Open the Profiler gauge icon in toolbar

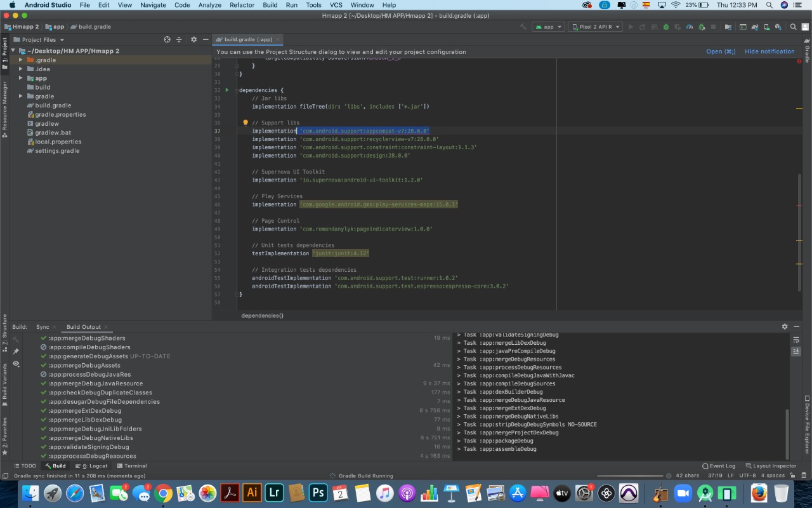coord(690,27)
